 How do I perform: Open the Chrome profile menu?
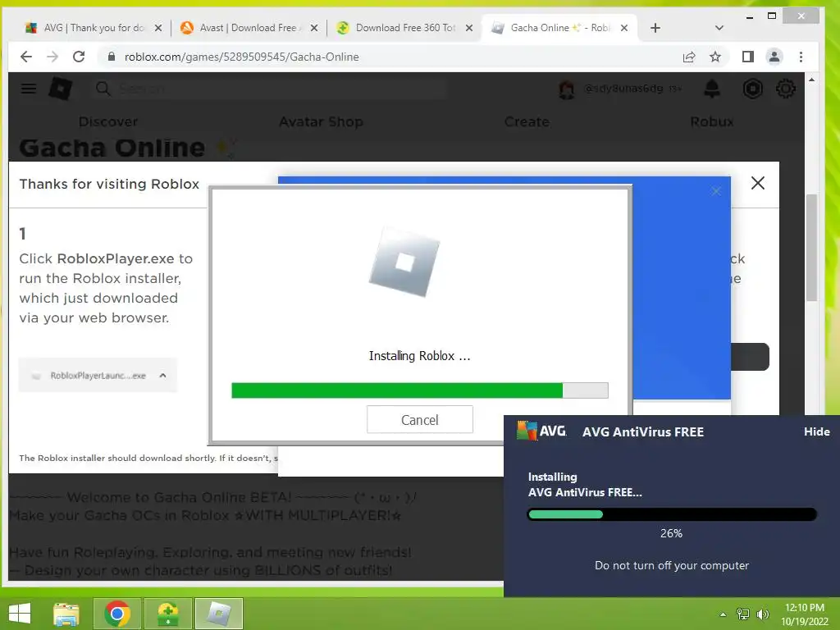click(774, 57)
